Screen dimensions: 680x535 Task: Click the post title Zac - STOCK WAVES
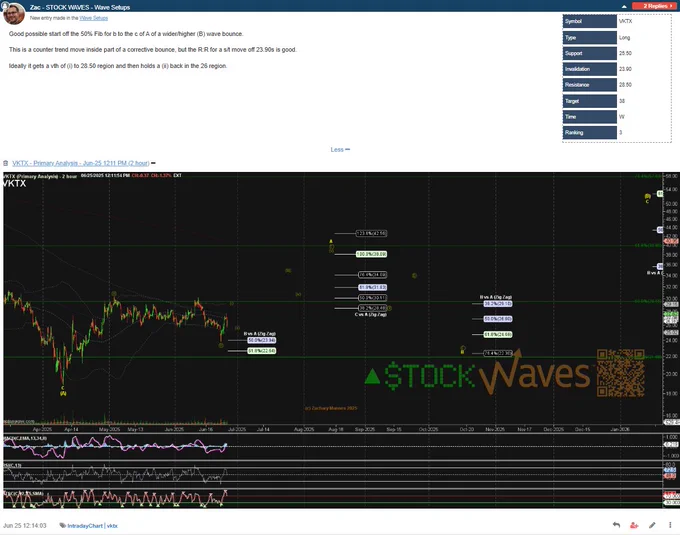(x=80, y=7)
